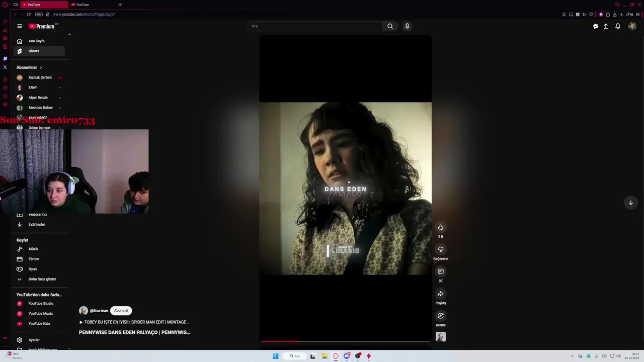Switch to the second YouTube tab

click(x=92, y=5)
